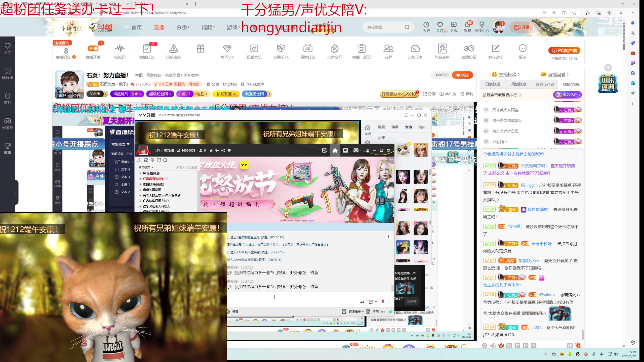Open 主播投稿 link
644x362 pixels.
[506, 74]
